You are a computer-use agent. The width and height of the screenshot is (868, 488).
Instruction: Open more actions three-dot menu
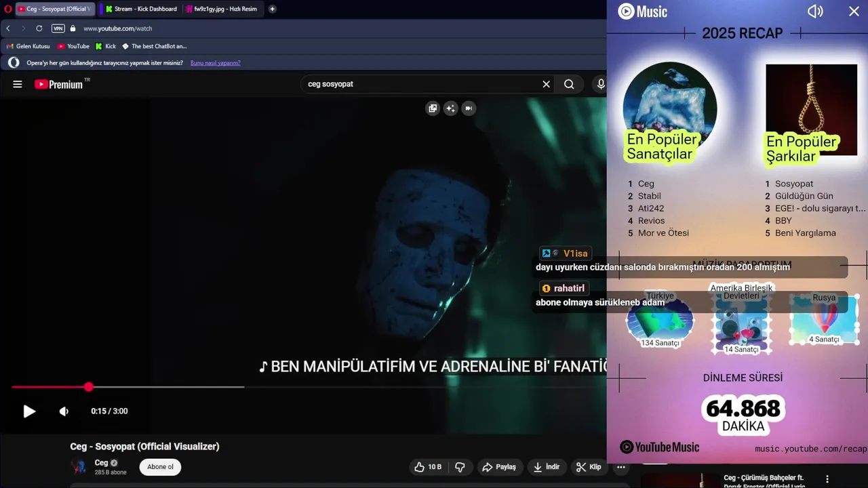point(621,467)
